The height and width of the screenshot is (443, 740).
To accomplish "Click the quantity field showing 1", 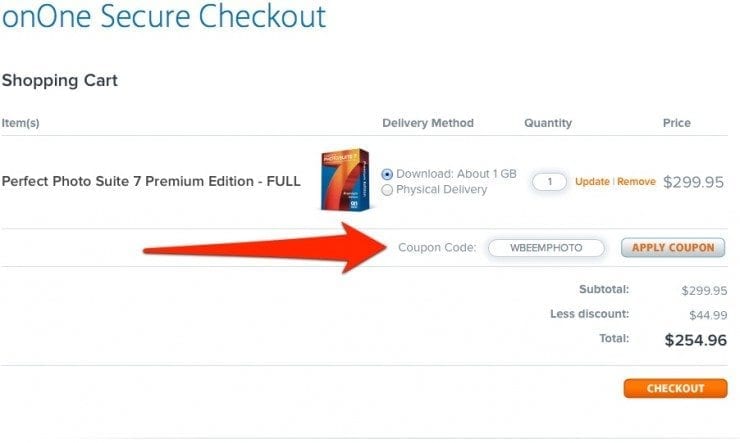I will pos(549,182).
